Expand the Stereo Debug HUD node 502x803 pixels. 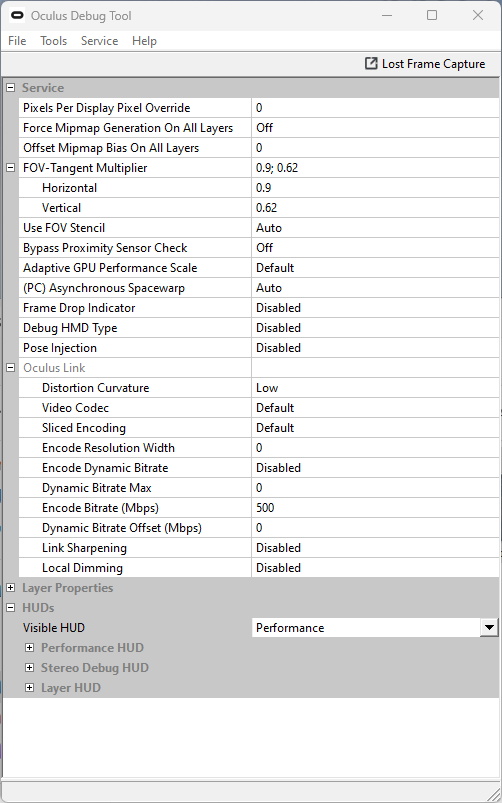(30, 668)
